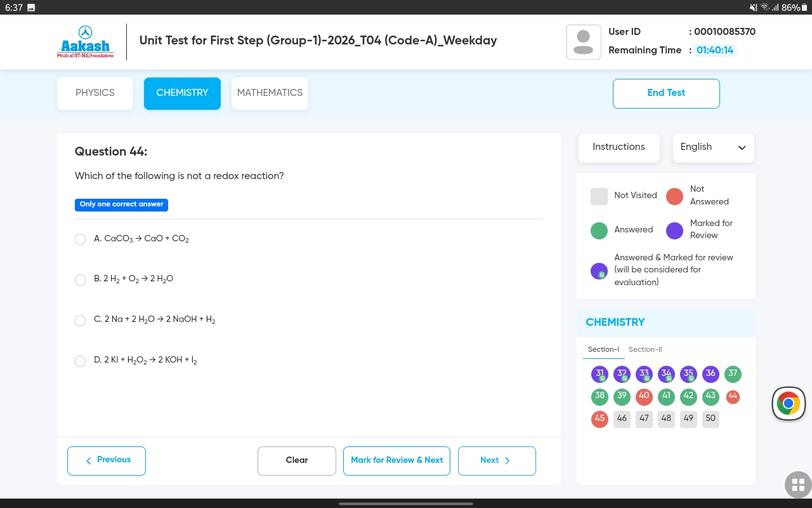Go to question 32 bubble
This screenshot has height=508, width=812.
[622, 374]
